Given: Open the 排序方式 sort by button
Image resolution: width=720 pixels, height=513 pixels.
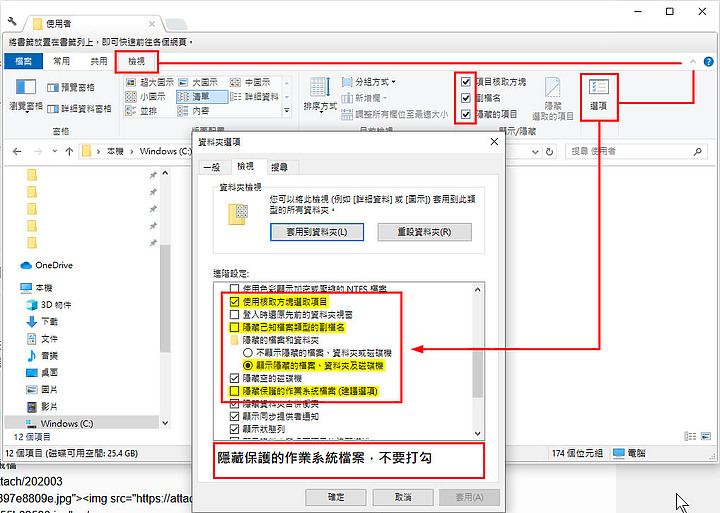Looking at the screenshot, I should point(320,94).
